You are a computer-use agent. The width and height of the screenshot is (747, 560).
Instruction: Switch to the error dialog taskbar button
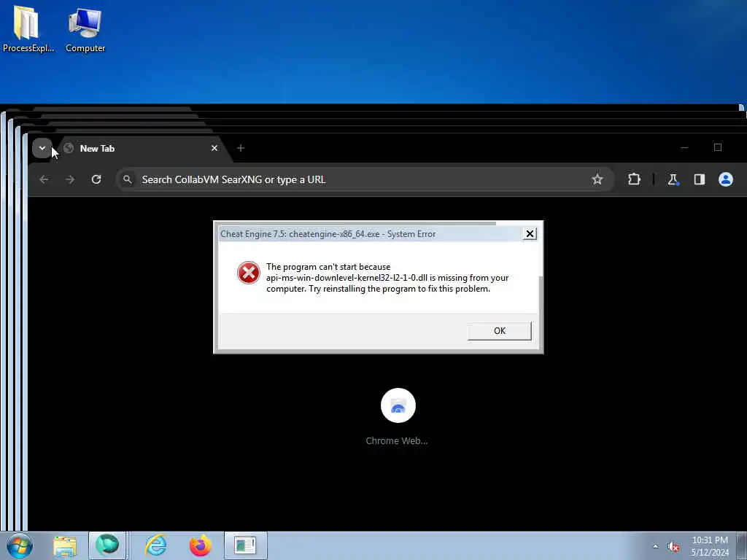[x=245, y=545]
